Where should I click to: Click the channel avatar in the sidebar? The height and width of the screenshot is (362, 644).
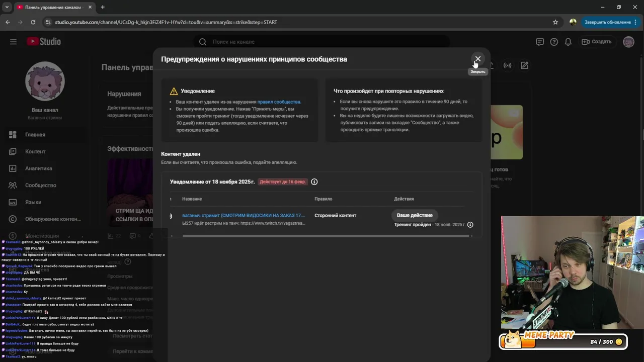pos(45,81)
